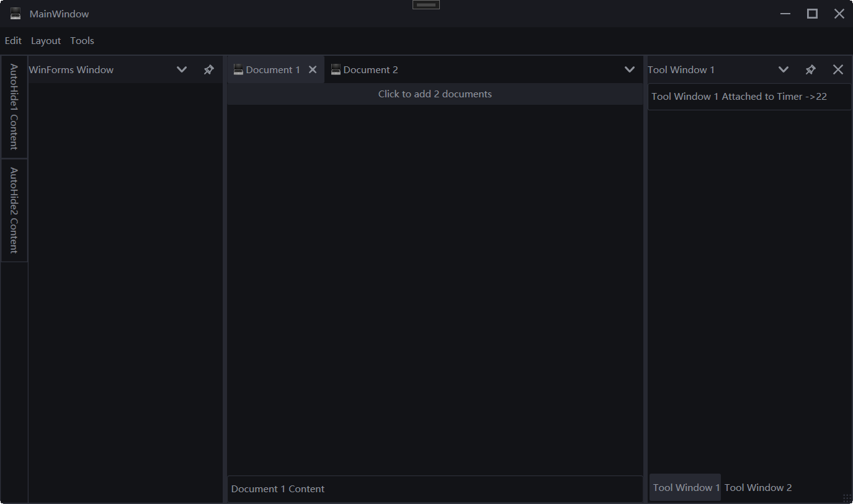
Task: Close the Tool Window 1 panel
Action: [838, 69]
